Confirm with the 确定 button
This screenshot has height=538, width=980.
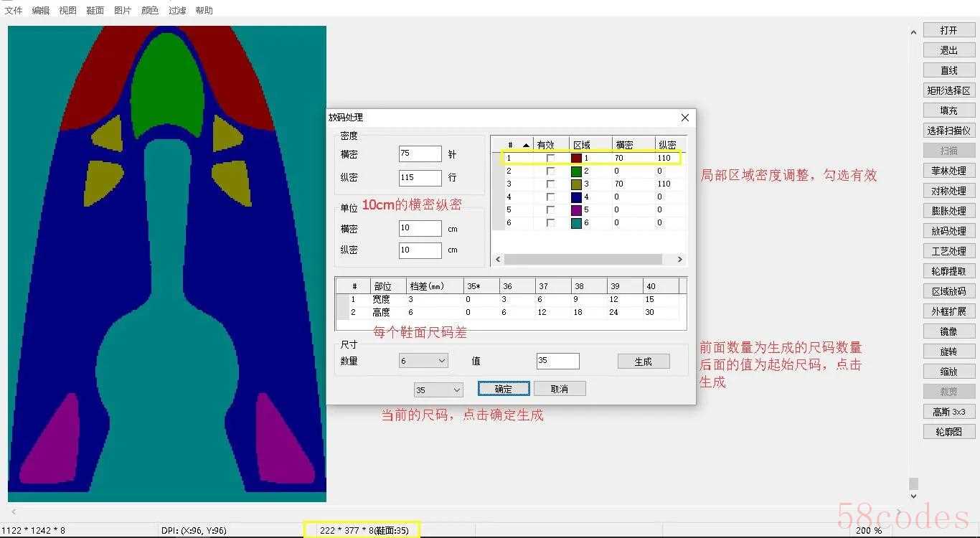pyautogui.click(x=504, y=389)
